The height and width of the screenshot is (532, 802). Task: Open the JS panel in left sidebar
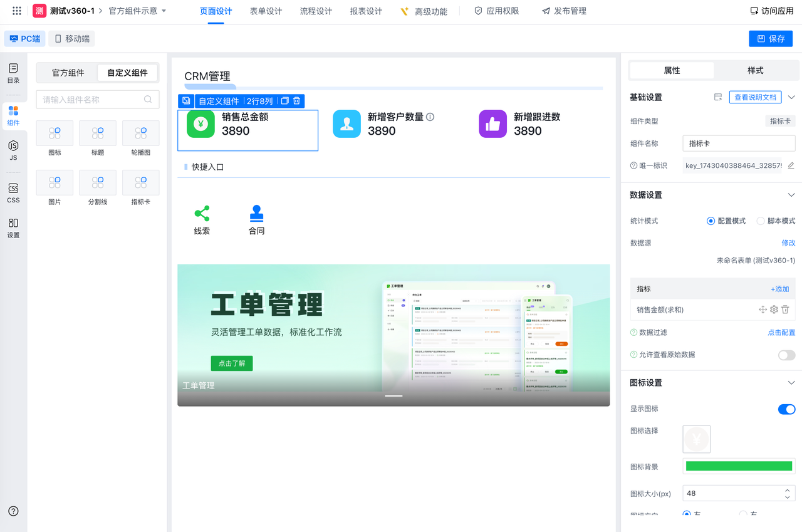click(13, 150)
